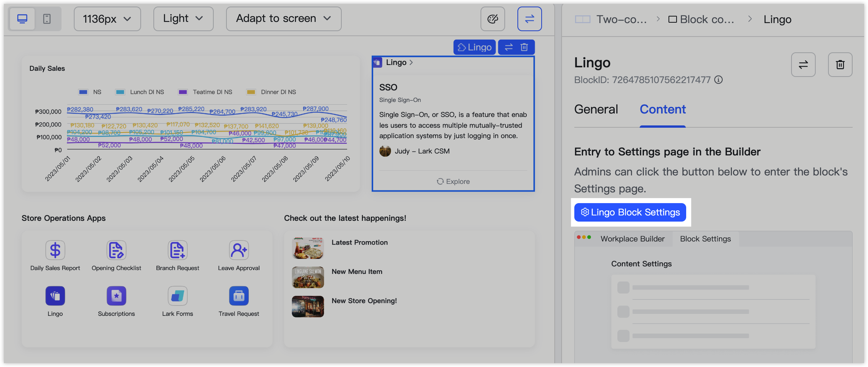The width and height of the screenshot is (868, 367).
Task: Expand the Adapt to screen dropdown
Action: (283, 19)
